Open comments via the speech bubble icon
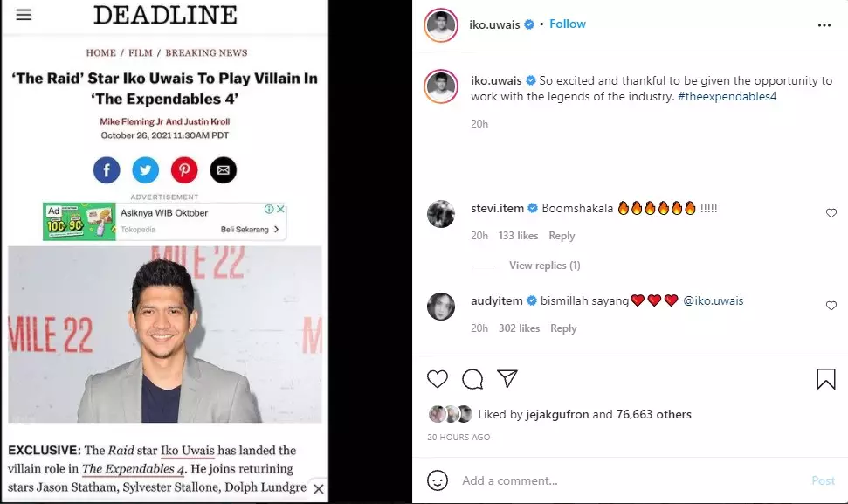Screen dimensions: 848x504 click(x=472, y=379)
